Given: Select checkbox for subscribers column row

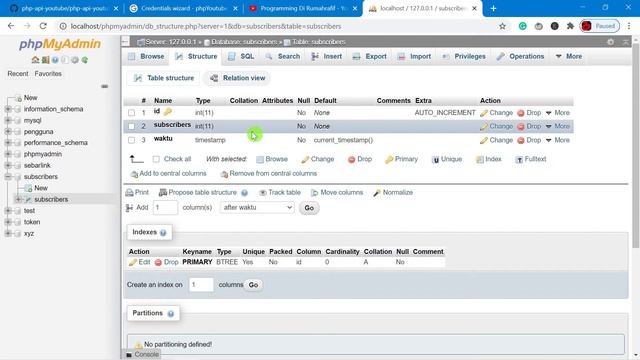Looking at the screenshot, I should 131,127.
